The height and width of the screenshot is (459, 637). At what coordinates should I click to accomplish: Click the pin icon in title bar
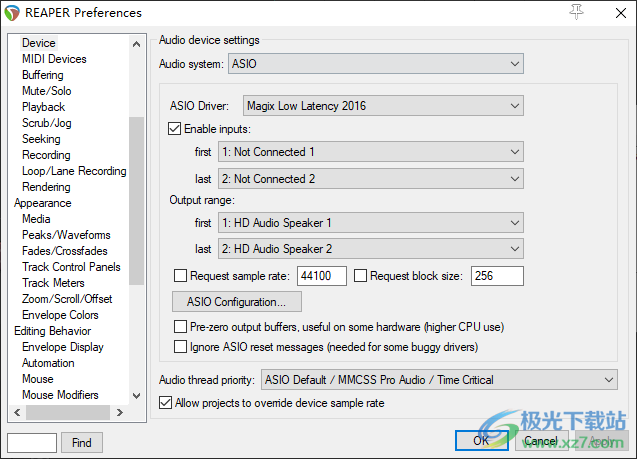(576, 12)
